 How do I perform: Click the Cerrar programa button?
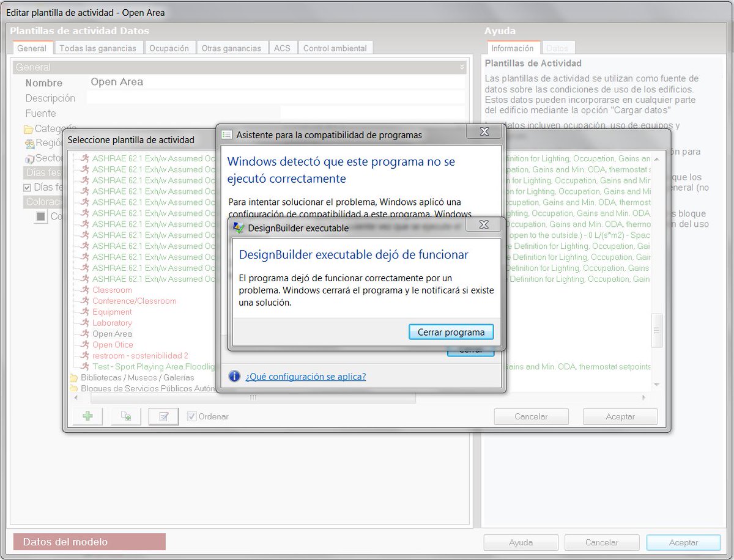[451, 332]
